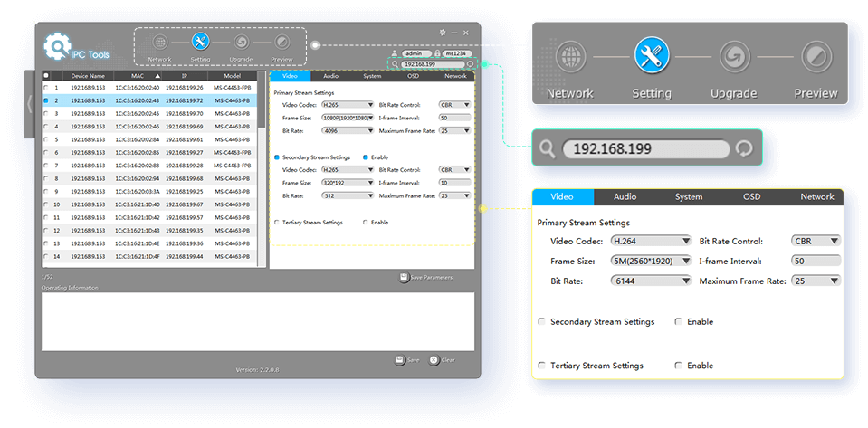Image resolution: width=868 pixels, height=428 pixels.
Task: Switch to the OSD tab in the main window
Action: [x=413, y=77]
